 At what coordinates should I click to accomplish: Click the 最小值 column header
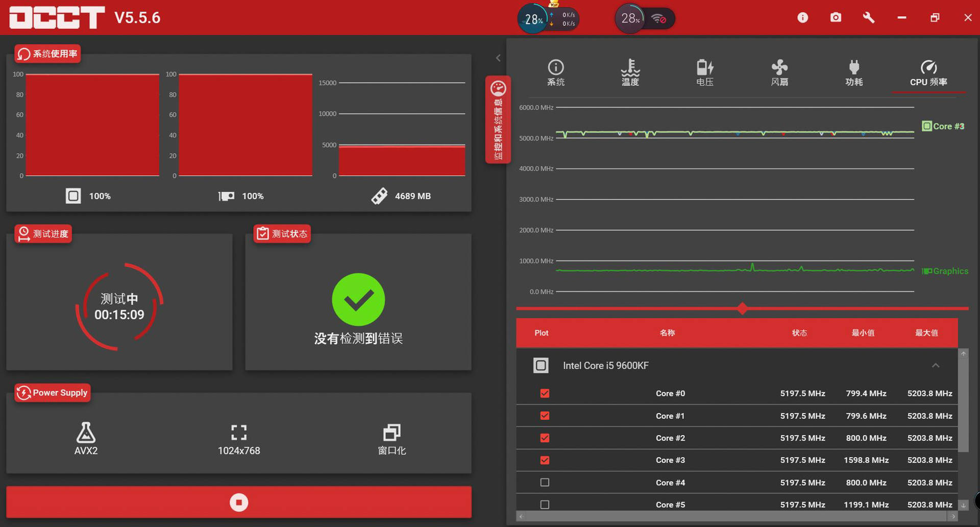coord(863,333)
